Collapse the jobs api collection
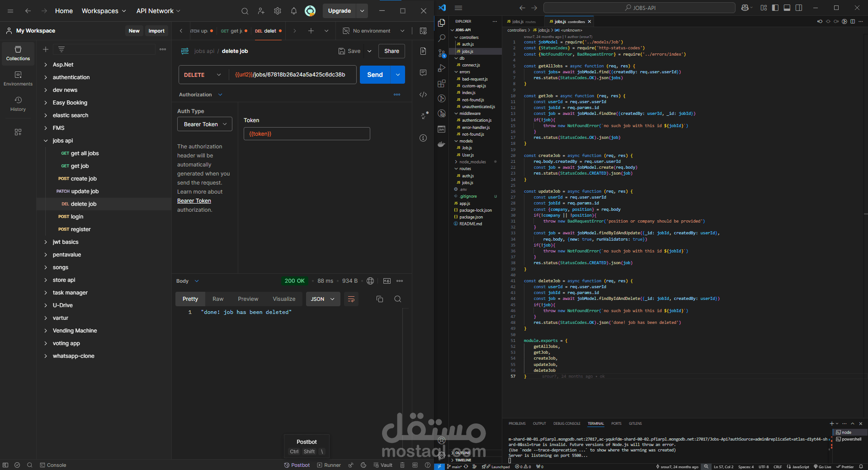This screenshot has height=470, width=868. click(46, 141)
